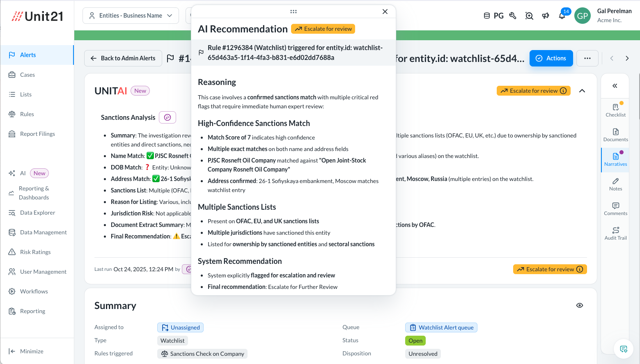Click the wrench tools icon
Image resolution: width=640 pixels, height=364 pixels.
(513, 16)
